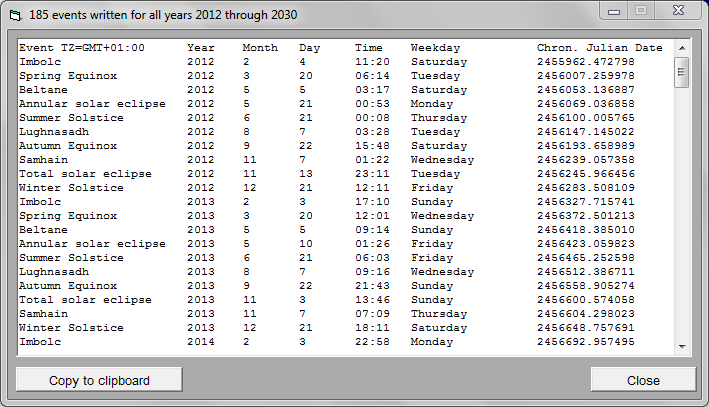Viewport: 709px width, 407px height.
Task: Click the window icon in the title bar
Action: pyautogui.click(x=15, y=15)
